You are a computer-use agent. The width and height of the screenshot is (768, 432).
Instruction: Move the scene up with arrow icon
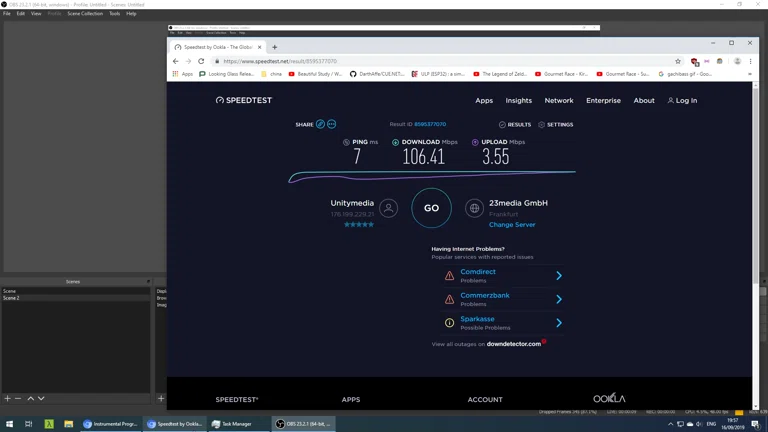coord(30,399)
